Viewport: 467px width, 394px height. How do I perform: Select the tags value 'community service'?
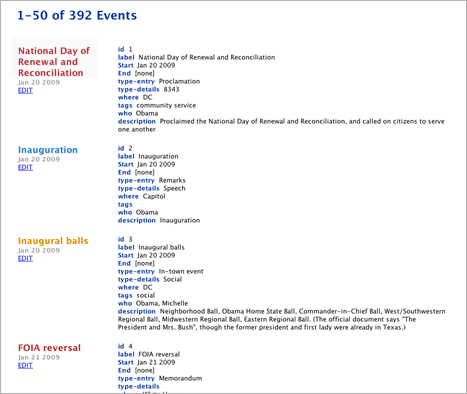click(x=166, y=105)
